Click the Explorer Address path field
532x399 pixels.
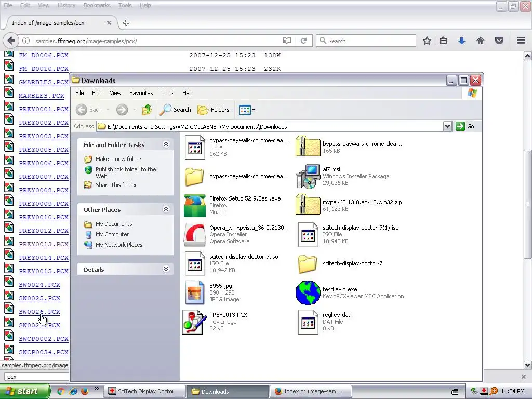pyautogui.click(x=270, y=127)
